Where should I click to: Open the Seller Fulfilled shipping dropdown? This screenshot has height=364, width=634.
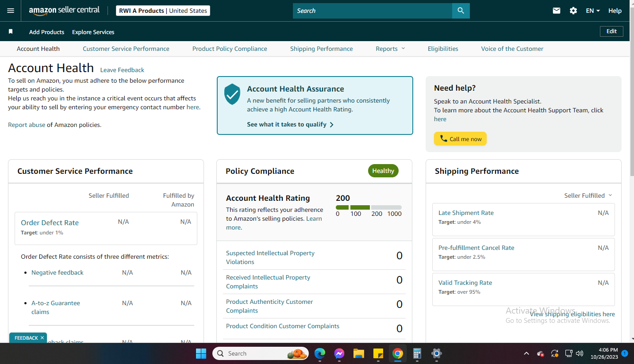coord(588,195)
